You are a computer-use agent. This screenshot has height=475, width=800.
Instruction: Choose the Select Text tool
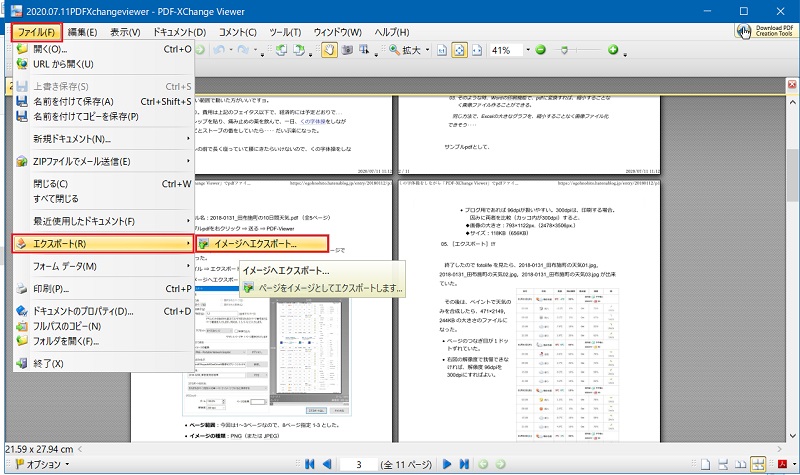364,50
